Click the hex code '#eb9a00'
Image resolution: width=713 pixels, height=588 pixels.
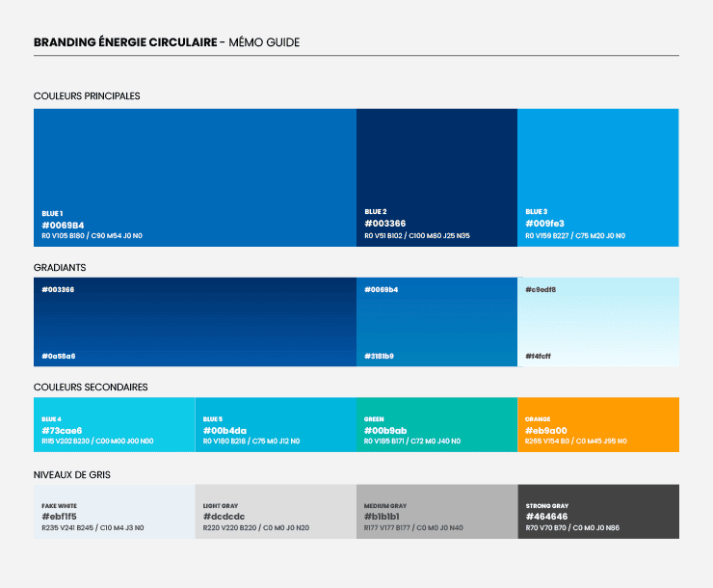546,430
